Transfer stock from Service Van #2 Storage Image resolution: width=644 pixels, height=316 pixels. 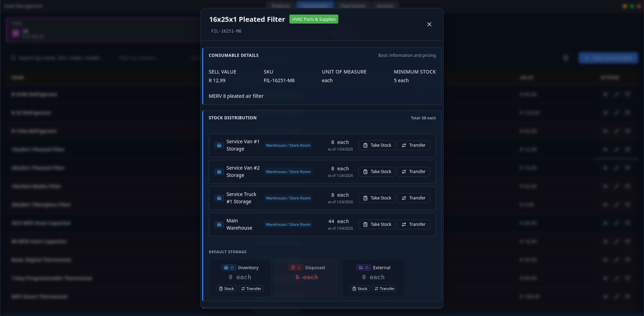tap(413, 172)
